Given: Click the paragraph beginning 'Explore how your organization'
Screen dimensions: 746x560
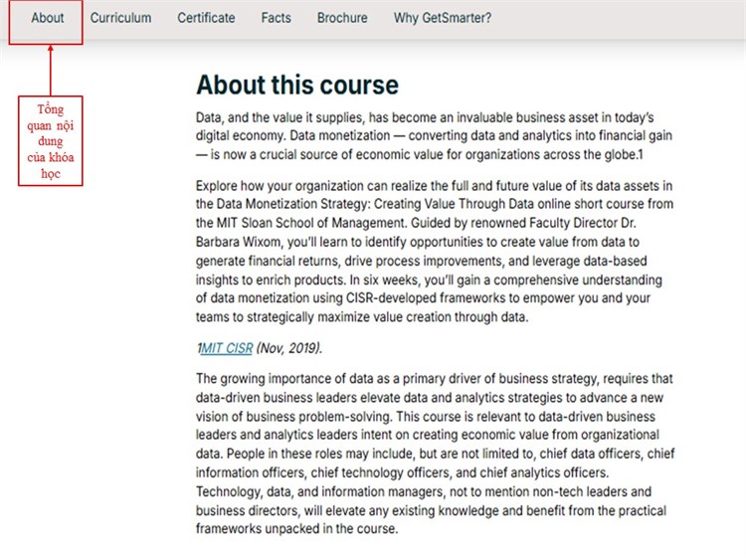Looking at the screenshot, I should pyautogui.click(x=435, y=252).
